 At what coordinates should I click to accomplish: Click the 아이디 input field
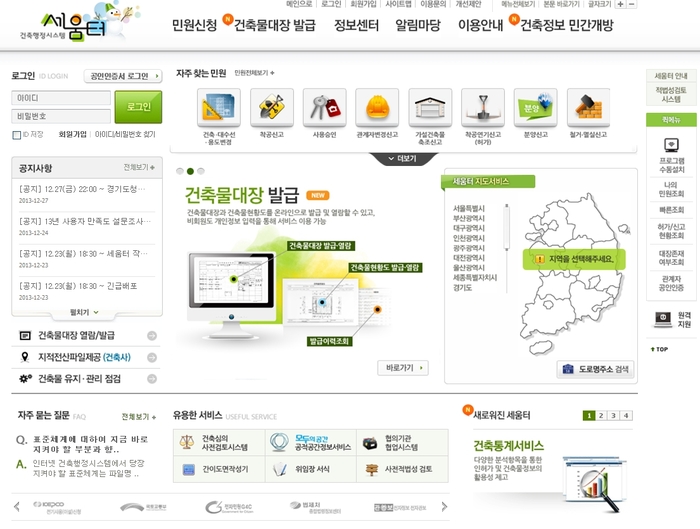click(x=60, y=99)
